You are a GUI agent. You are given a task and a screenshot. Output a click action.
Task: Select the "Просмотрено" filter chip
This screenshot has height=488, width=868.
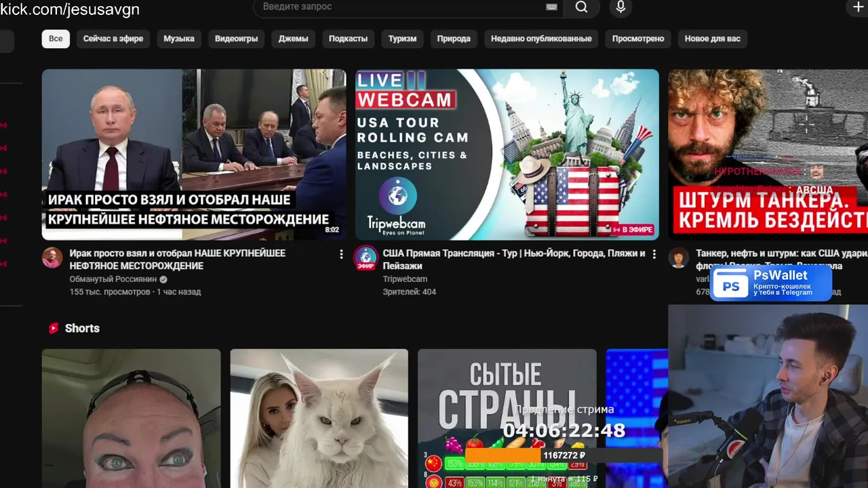638,39
